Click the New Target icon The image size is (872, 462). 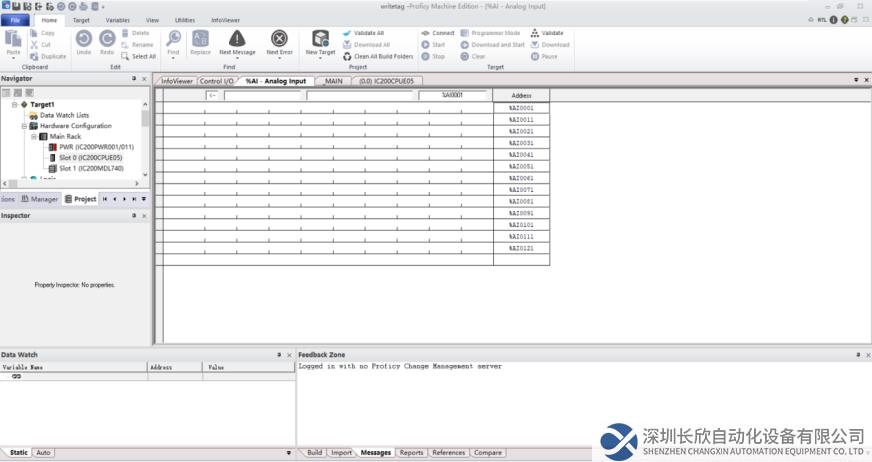pyautogui.click(x=320, y=40)
